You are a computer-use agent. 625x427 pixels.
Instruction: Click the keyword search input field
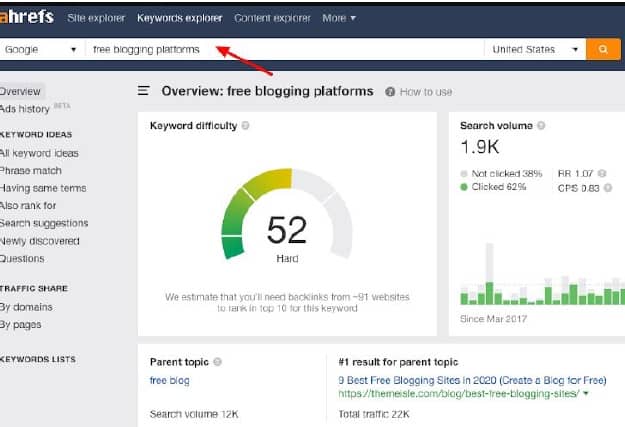pos(285,49)
